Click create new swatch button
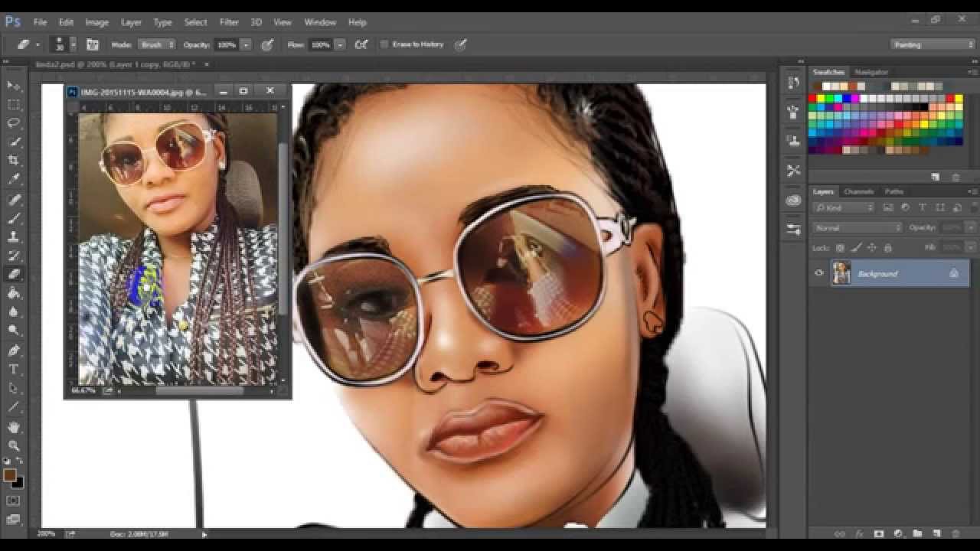Viewport: 980px width, 551px height. pyautogui.click(x=935, y=177)
